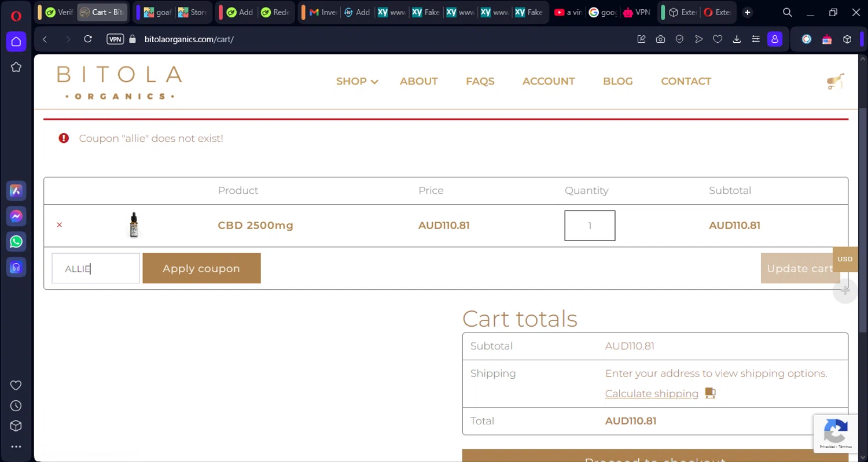Click the floating gray plus button
Viewport: 868px width, 462px height.
coord(845,291)
